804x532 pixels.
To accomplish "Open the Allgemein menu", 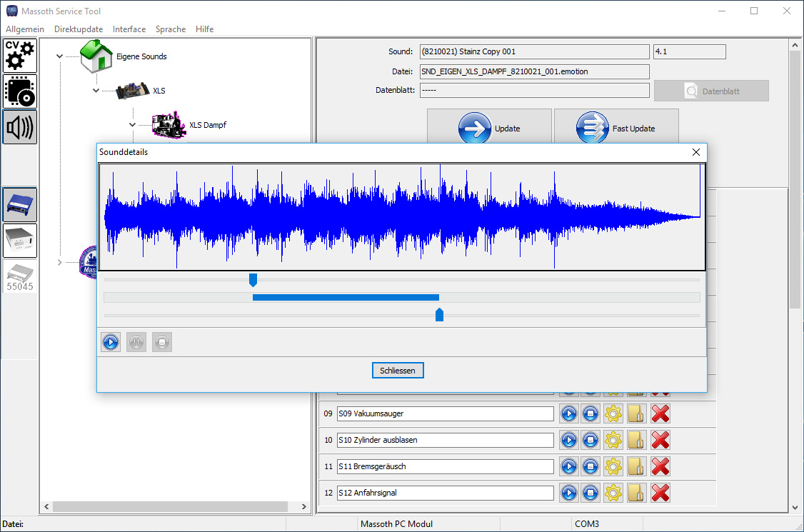I will click(x=25, y=29).
